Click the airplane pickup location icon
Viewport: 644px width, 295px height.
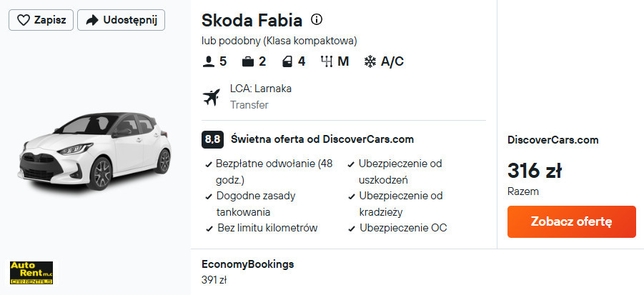tap(212, 96)
